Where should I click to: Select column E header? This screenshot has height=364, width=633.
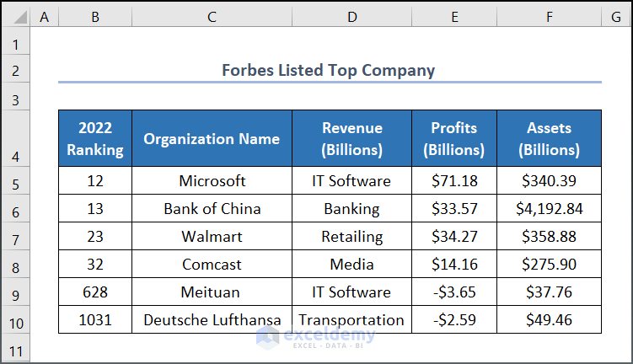[453, 16]
